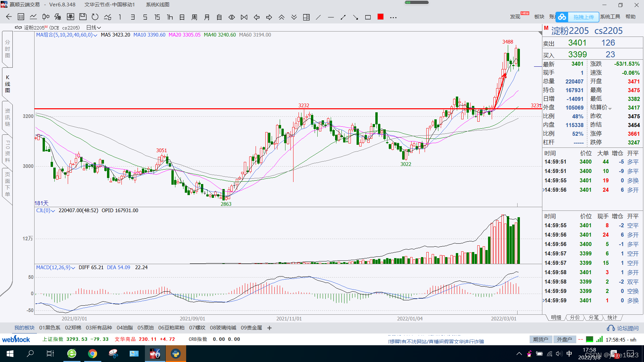
Task: Select the 1h period button
Action: (x=170, y=17)
